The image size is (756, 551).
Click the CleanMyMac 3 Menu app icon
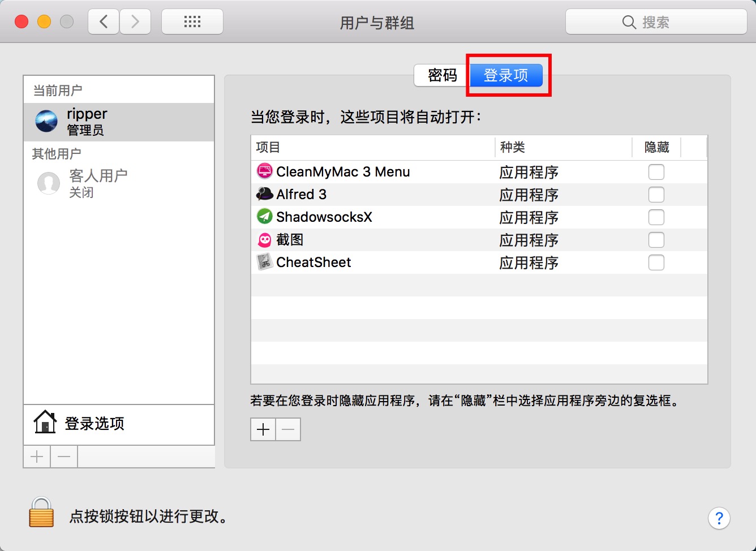(264, 171)
